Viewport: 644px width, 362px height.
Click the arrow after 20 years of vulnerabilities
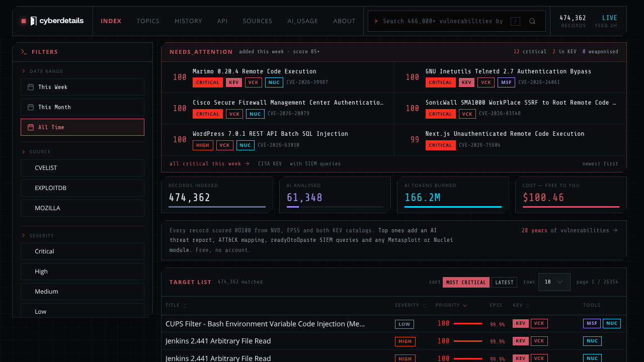[616, 230]
